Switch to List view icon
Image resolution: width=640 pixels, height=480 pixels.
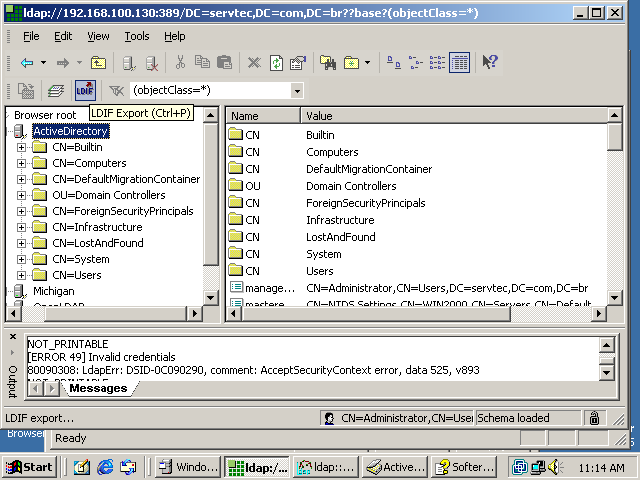click(438, 63)
